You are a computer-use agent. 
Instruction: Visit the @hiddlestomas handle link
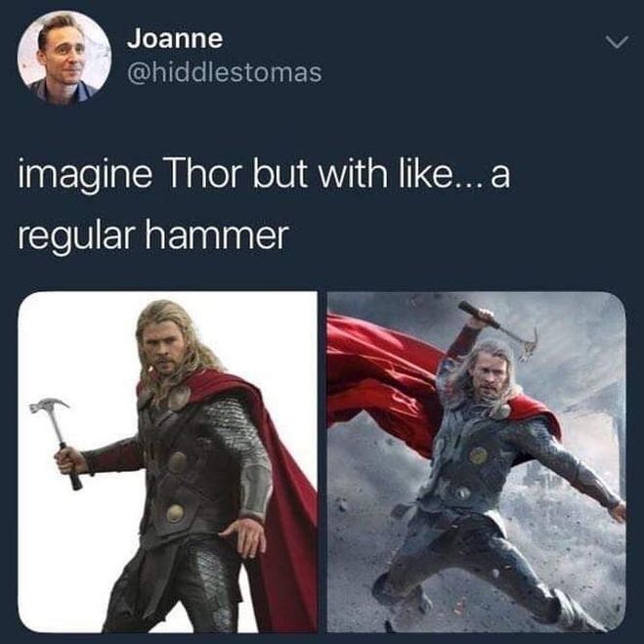pyautogui.click(x=224, y=72)
